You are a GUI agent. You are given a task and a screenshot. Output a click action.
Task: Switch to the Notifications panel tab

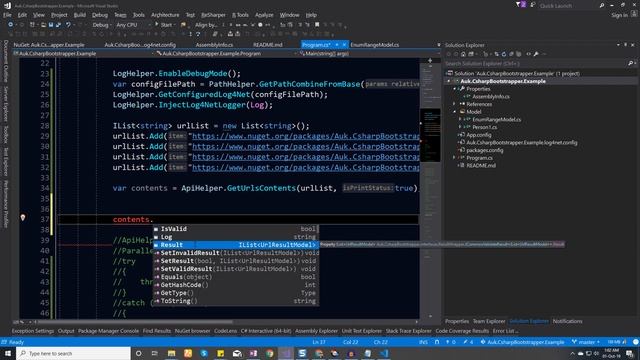click(567, 321)
